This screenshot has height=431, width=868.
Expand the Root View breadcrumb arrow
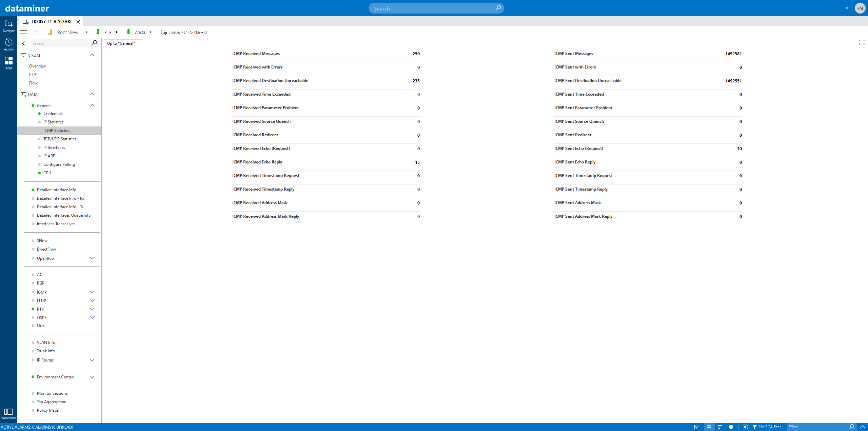(x=86, y=32)
